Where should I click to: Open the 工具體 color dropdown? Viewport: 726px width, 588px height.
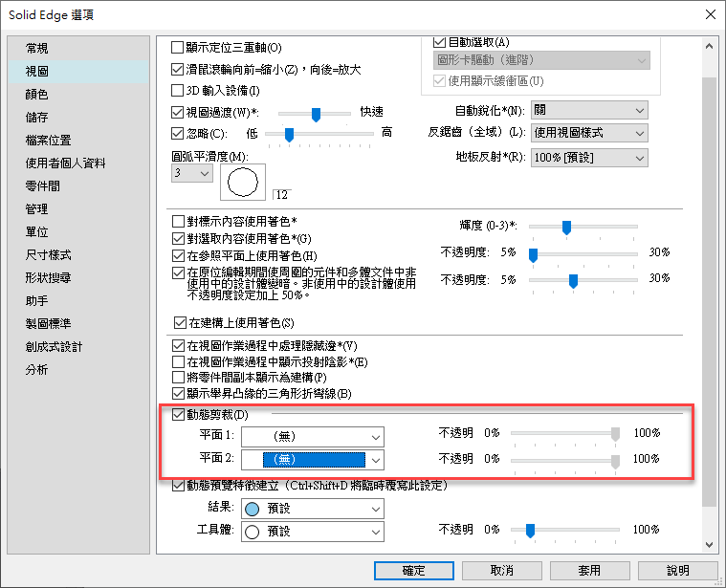coord(313,532)
